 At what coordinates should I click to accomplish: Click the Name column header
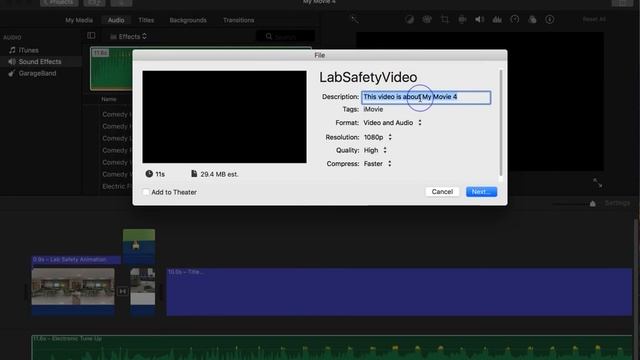pyautogui.click(x=109, y=99)
